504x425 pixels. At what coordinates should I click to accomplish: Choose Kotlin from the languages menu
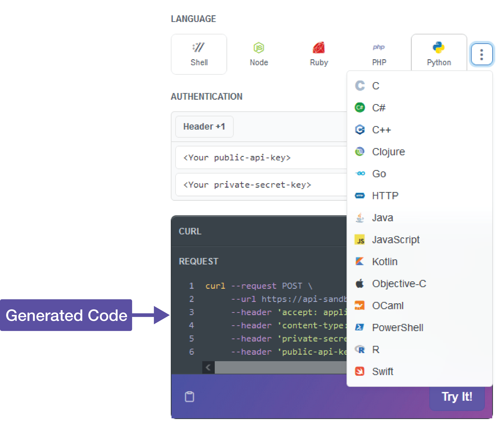click(x=385, y=261)
